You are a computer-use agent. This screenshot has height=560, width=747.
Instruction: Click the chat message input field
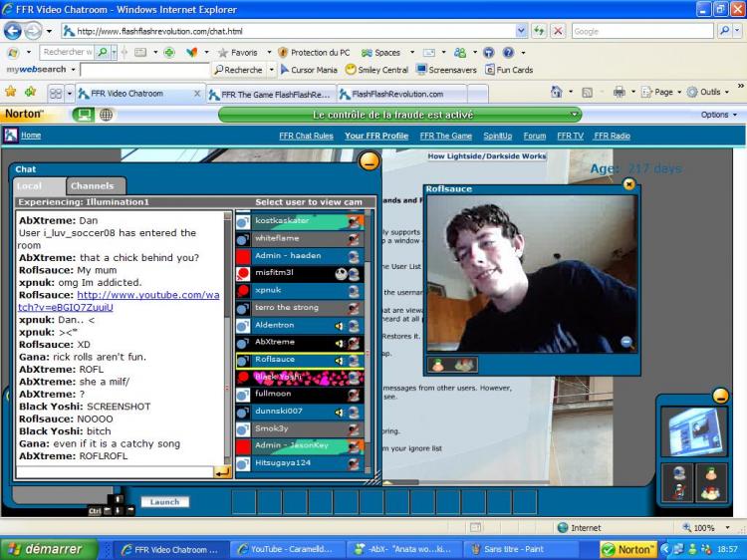[x=115, y=472]
